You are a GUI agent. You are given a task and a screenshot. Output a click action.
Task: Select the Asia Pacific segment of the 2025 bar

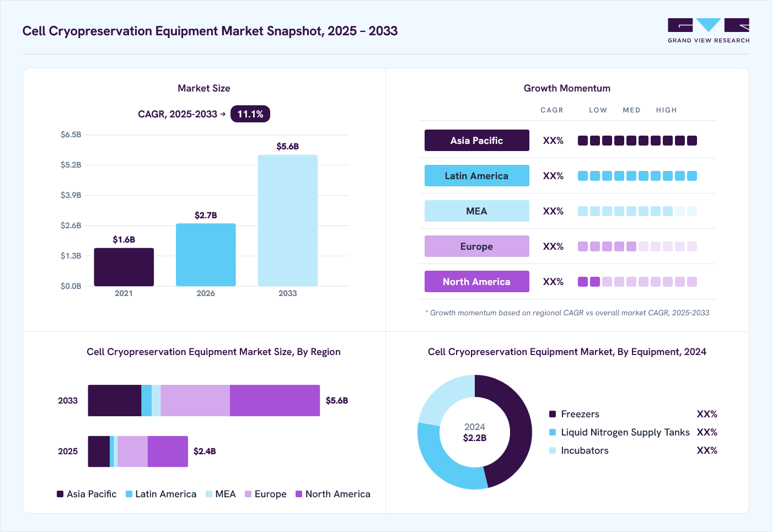(x=99, y=452)
